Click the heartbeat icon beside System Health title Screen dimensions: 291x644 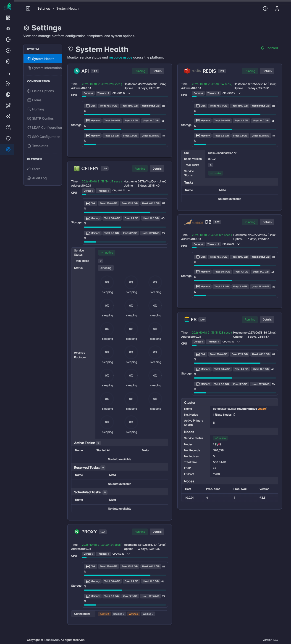[x=70, y=49]
